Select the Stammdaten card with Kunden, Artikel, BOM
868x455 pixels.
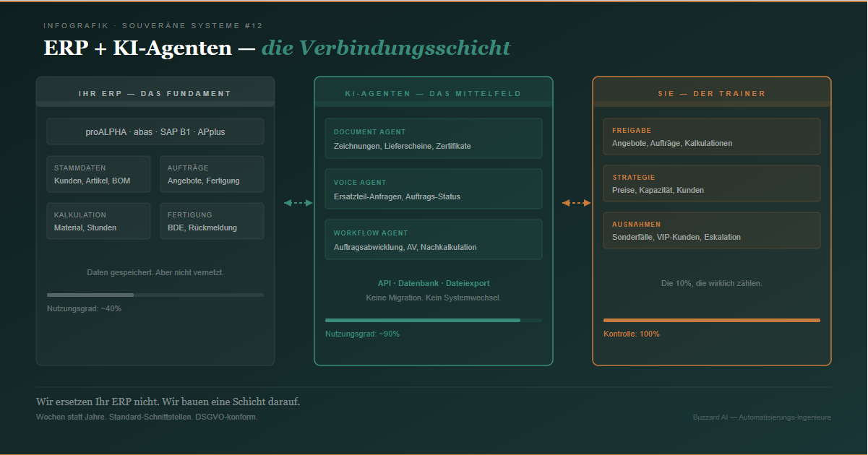98,174
